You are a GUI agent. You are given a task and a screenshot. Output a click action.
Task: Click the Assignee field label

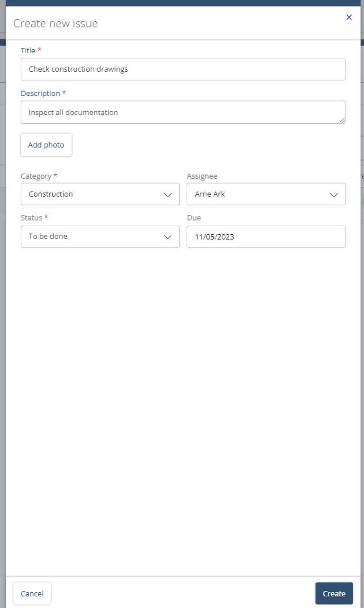tap(202, 176)
